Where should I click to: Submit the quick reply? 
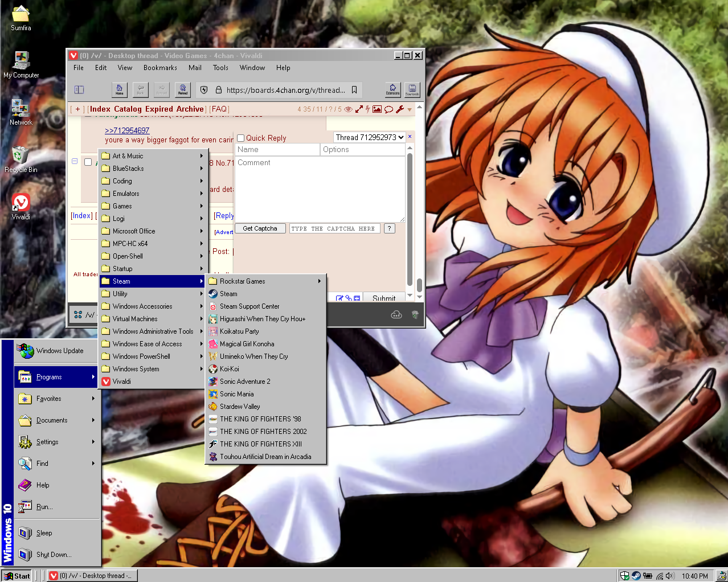click(384, 298)
